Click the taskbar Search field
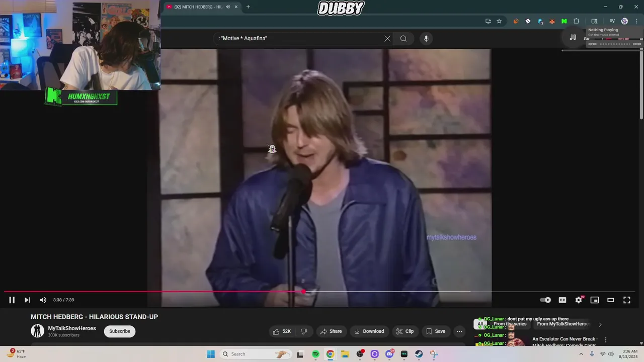The height and width of the screenshot is (362, 644). pyautogui.click(x=256, y=354)
